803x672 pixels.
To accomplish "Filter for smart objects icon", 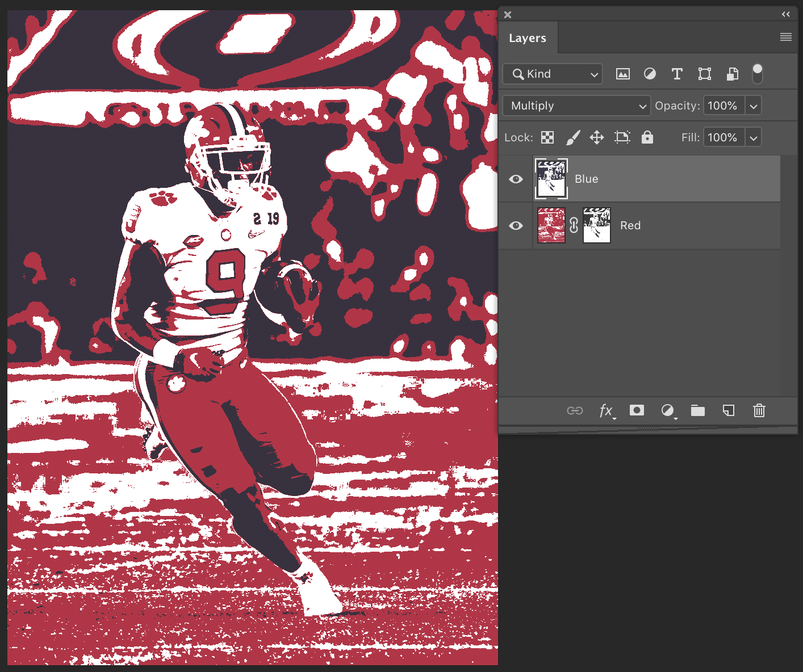I will click(x=733, y=74).
